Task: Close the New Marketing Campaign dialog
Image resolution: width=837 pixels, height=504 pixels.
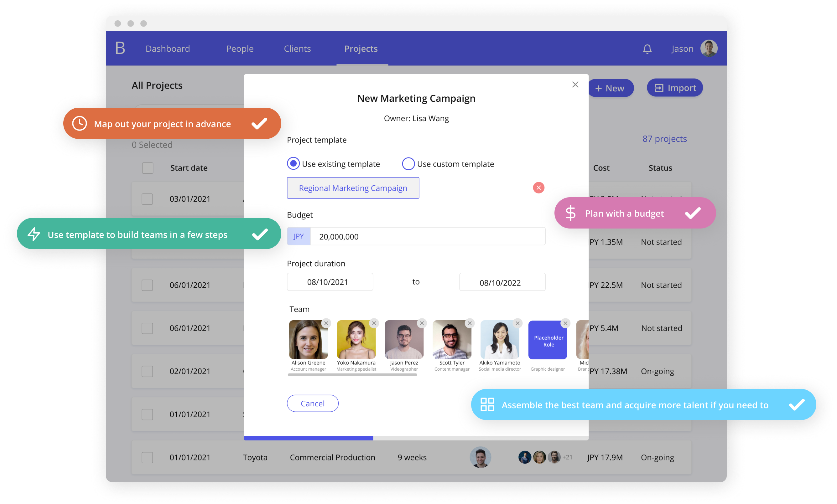Action: [x=575, y=85]
